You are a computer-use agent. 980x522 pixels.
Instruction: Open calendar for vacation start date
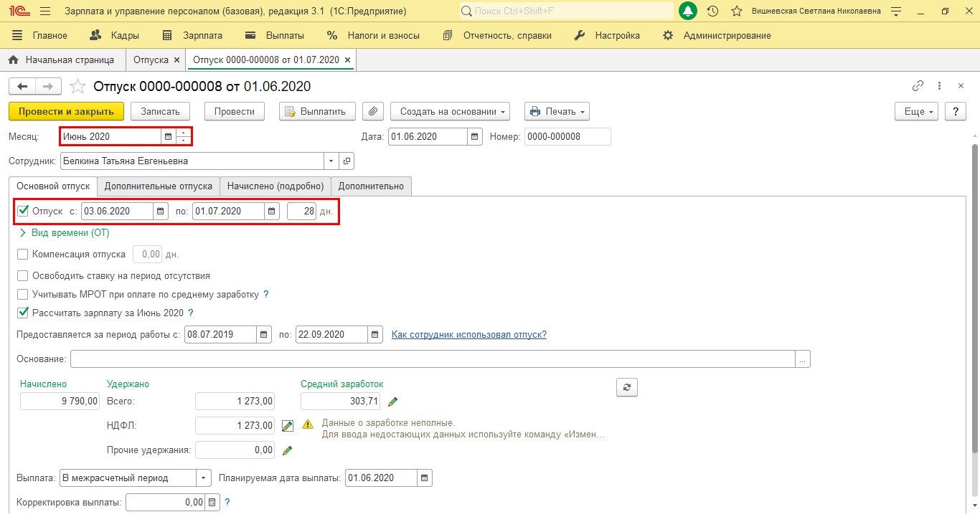point(161,211)
